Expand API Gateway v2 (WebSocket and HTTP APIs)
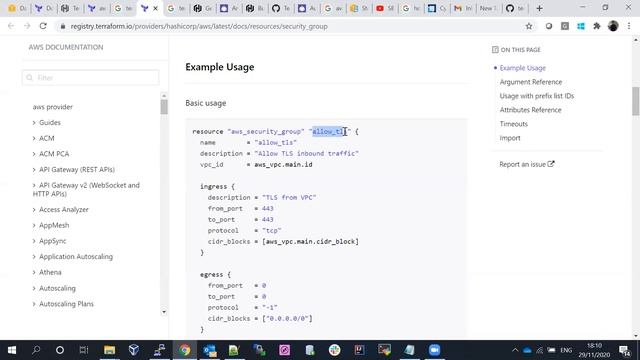Screen dimensions: 640x360 coord(86,189)
